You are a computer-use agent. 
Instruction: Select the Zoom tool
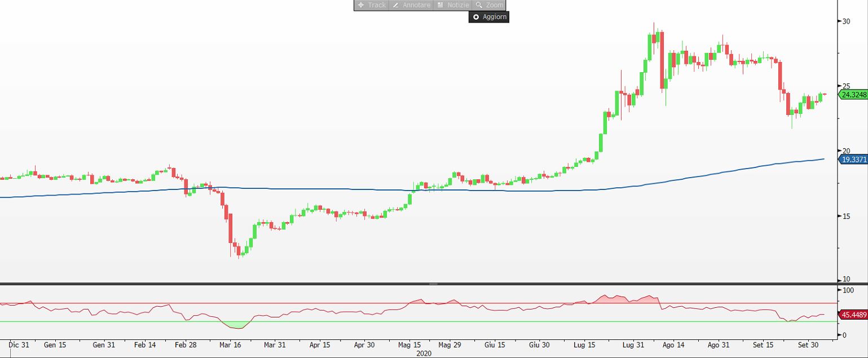coord(489,5)
